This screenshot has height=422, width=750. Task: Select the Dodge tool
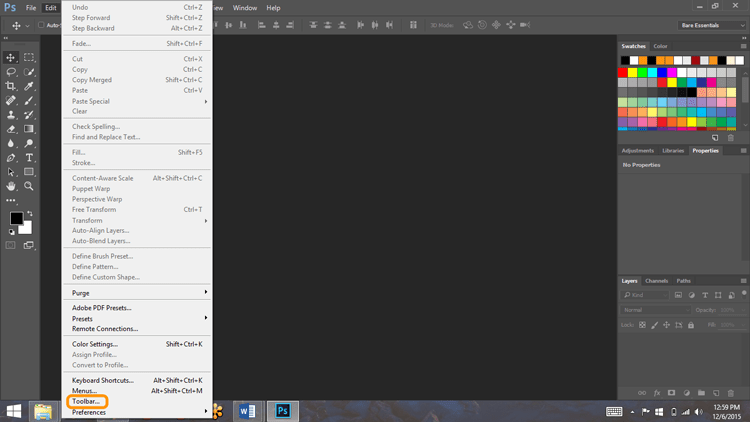point(29,143)
